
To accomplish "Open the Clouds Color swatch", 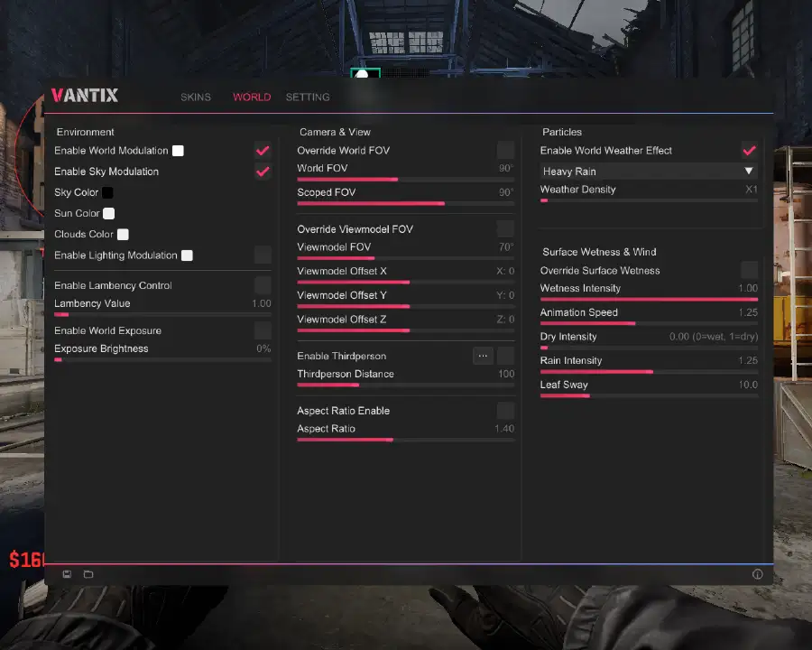I will pyautogui.click(x=123, y=235).
